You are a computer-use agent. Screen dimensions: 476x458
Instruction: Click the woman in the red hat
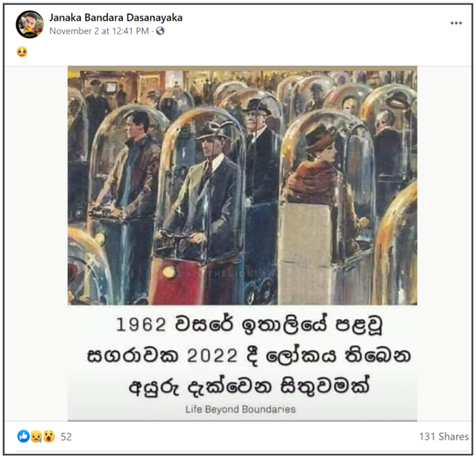(323, 170)
